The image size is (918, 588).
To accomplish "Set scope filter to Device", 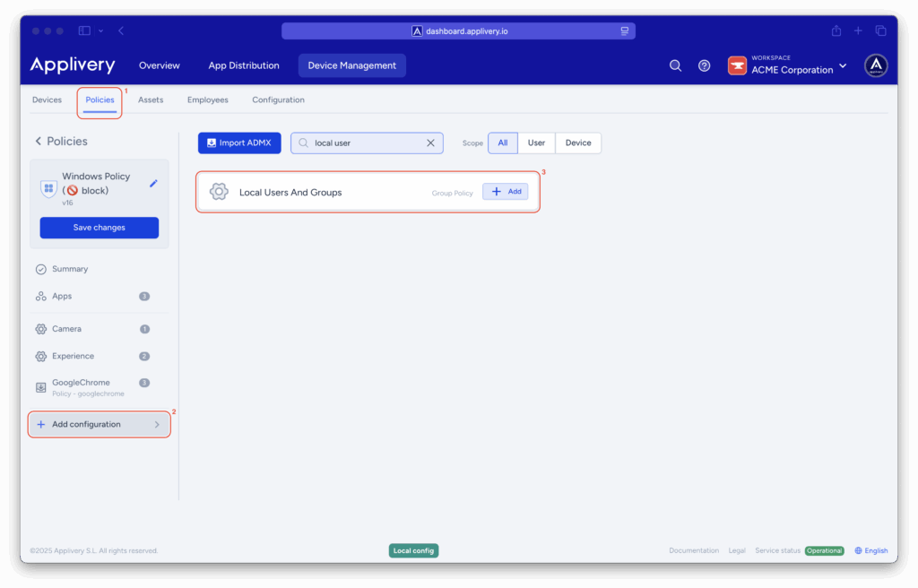I will coord(578,143).
